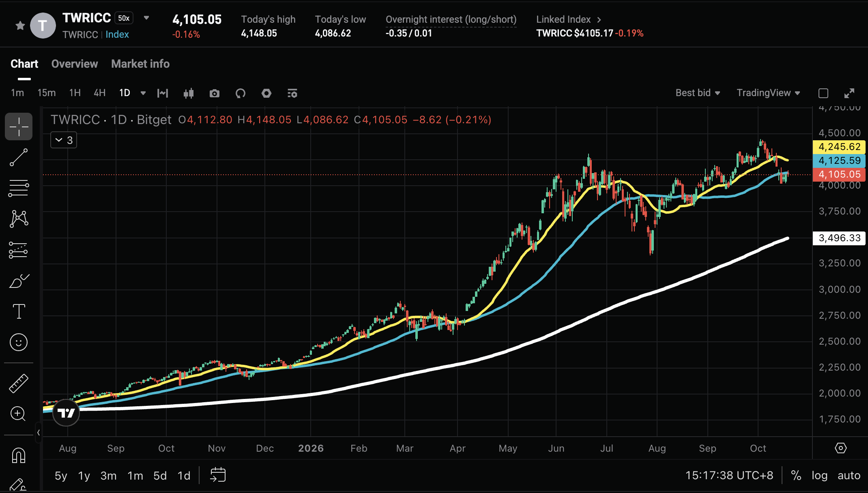This screenshot has width=868, height=493.
Task: Set the range to 1y
Action: [84, 476]
